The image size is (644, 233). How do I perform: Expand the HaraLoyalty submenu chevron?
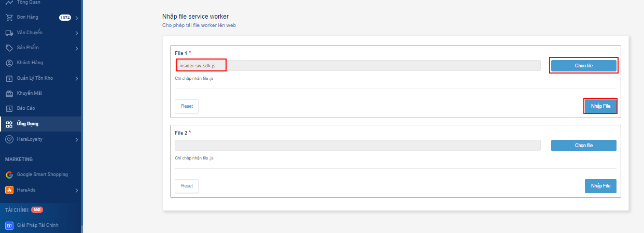pos(76,140)
